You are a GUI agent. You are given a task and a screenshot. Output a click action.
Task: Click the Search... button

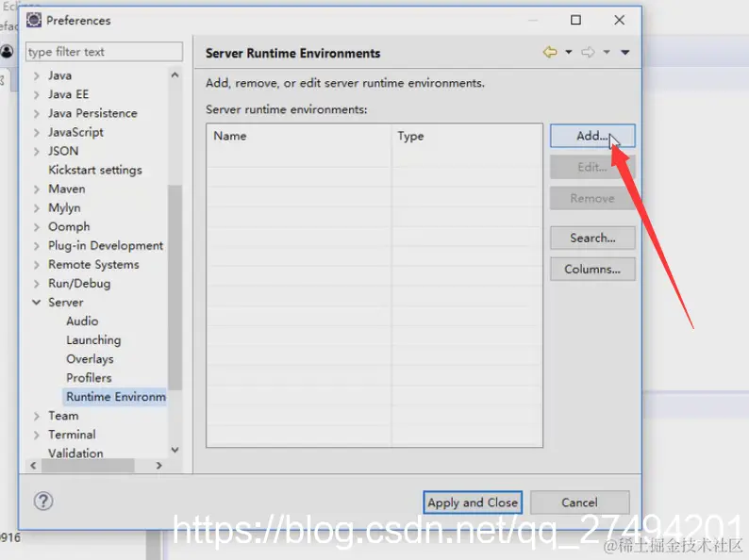(592, 238)
